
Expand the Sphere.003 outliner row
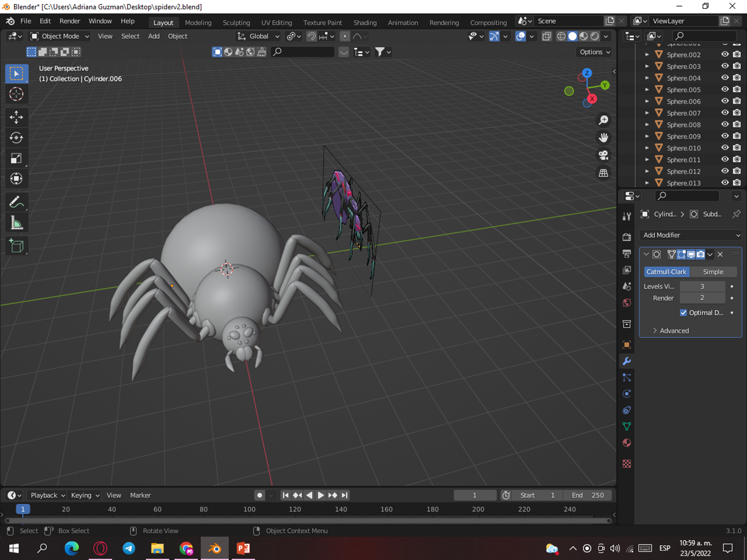click(647, 66)
